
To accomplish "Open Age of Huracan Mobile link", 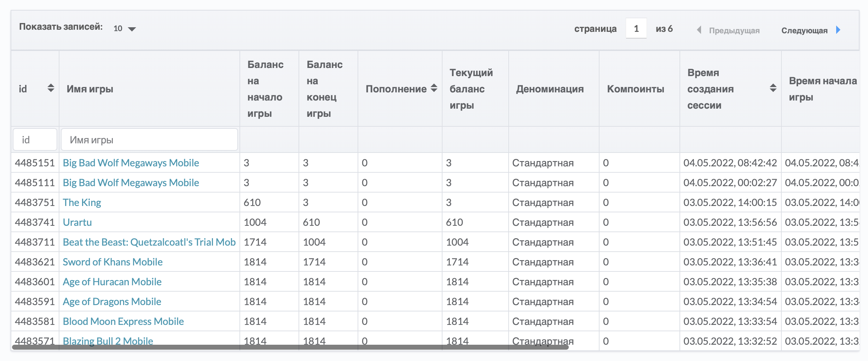I will pos(112,282).
